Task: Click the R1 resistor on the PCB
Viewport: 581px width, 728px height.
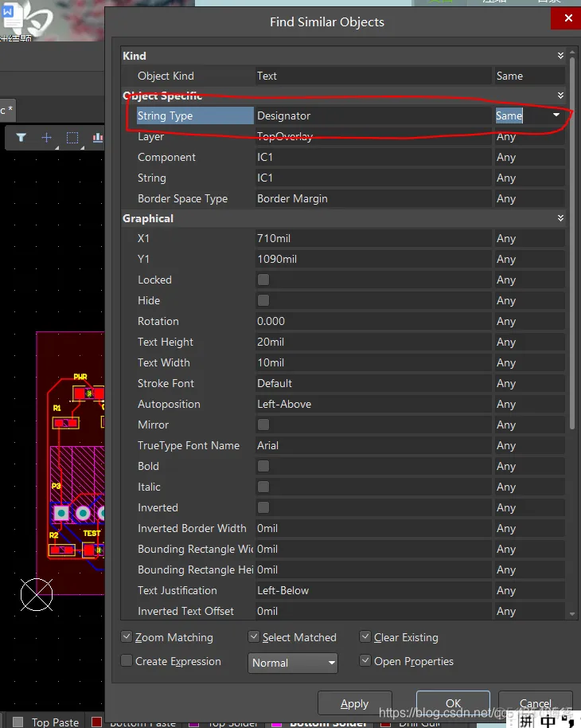Action: [x=65, y=423]
